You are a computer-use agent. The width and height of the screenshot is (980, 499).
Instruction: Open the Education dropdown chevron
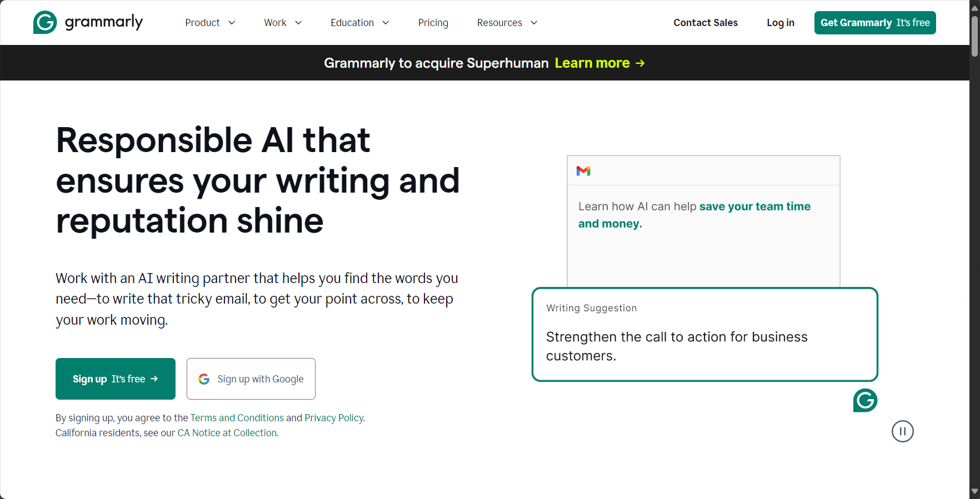pos(386,23)
